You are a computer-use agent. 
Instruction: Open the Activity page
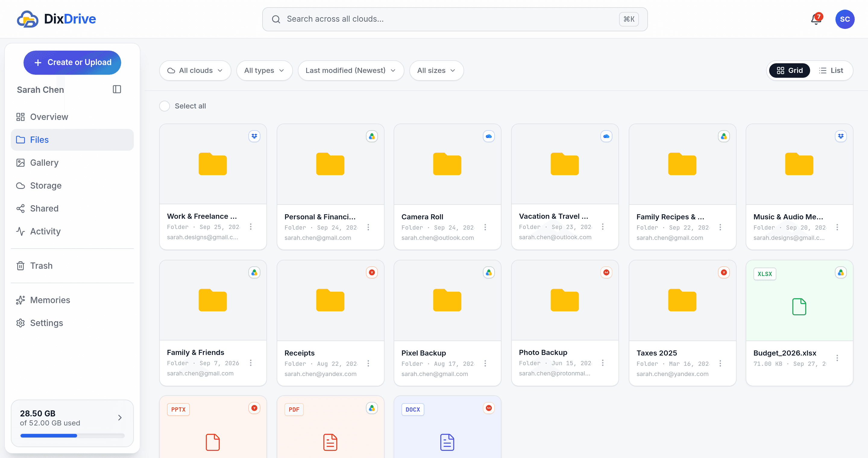click(x=72, y=231)
